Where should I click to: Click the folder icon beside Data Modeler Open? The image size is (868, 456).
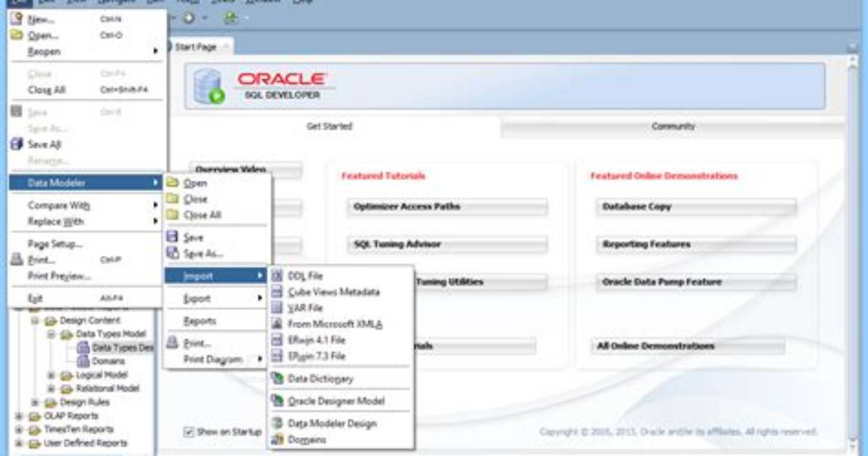173,182
